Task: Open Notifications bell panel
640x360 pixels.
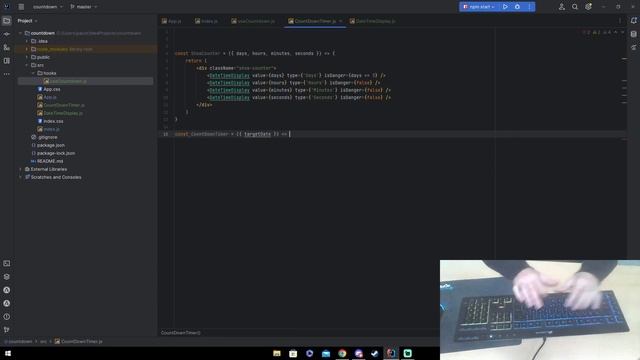Action: (x=633, y=21)
